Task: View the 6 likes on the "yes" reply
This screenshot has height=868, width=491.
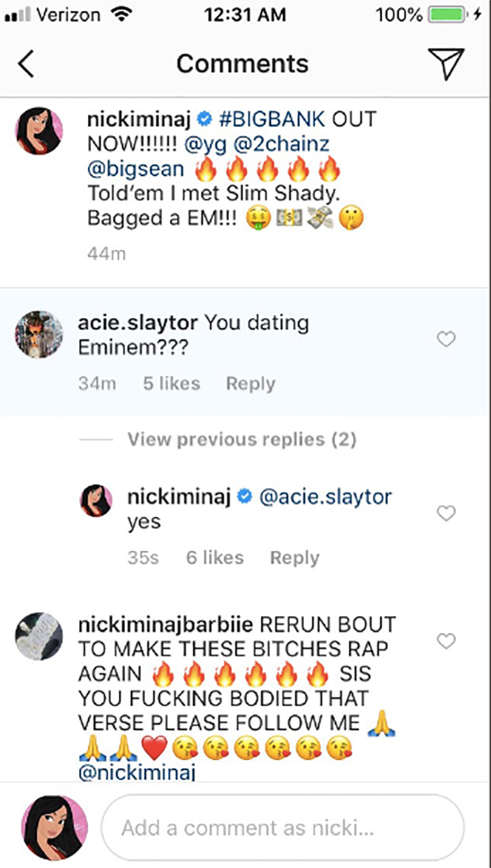Action: (215, 558)
